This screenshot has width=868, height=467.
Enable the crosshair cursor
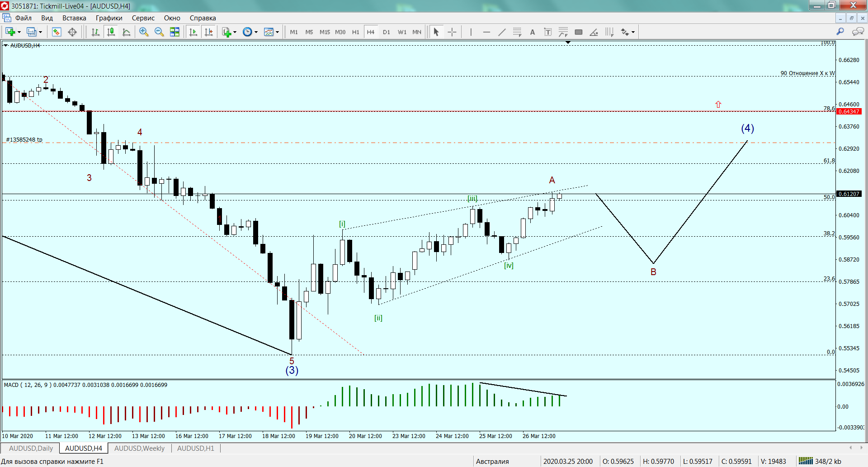452,32
